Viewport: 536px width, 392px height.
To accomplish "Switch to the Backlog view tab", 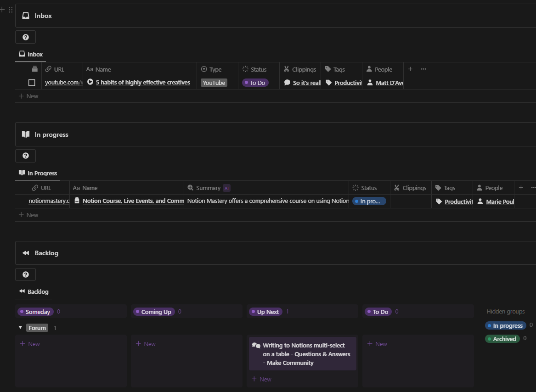I will [34, 291].
